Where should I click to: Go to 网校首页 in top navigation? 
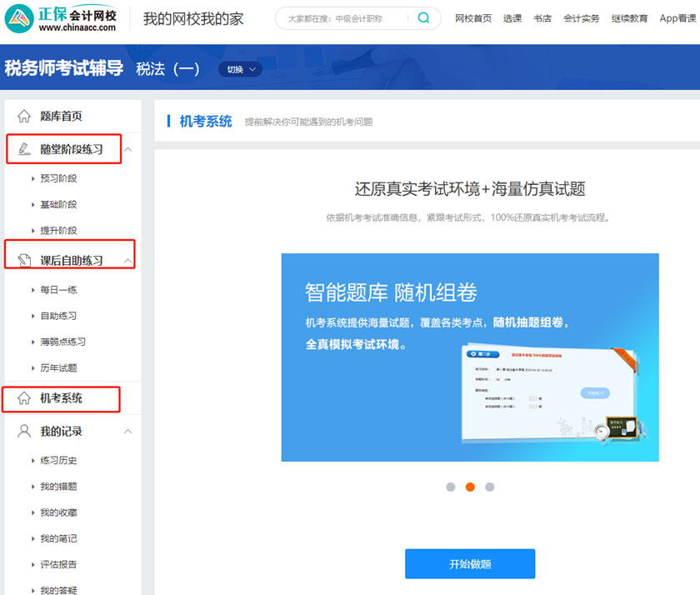[471, 17]
